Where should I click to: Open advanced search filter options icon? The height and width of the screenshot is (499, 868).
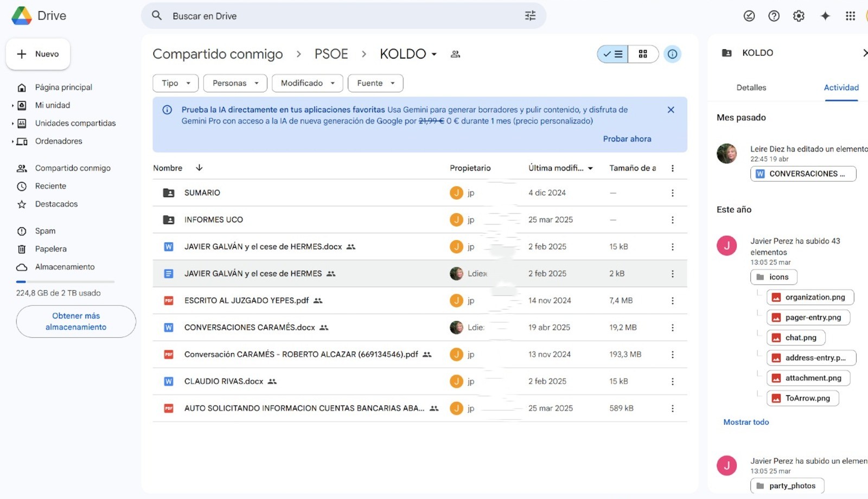tap(530, 16)
